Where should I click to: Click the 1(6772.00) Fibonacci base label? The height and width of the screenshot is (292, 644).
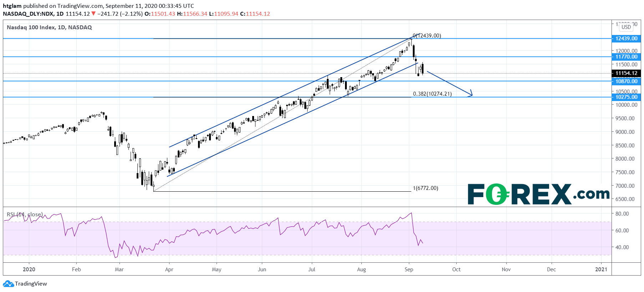425,188
